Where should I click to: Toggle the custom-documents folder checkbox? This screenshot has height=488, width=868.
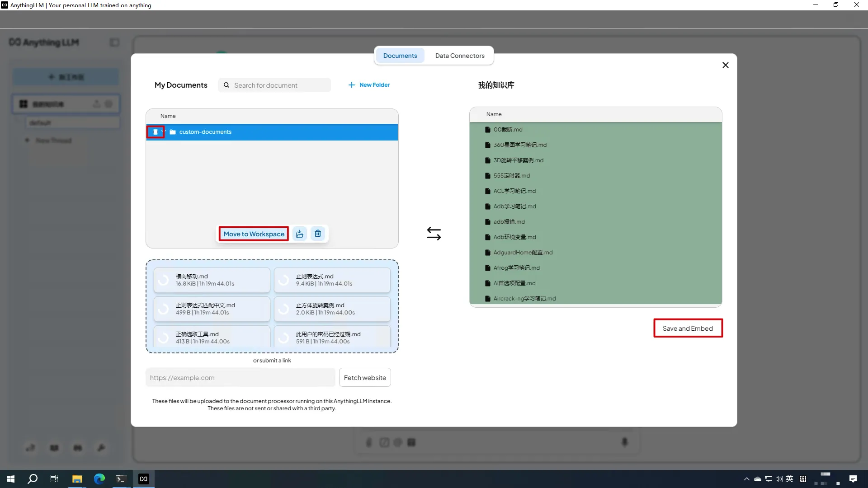(156, 132)
